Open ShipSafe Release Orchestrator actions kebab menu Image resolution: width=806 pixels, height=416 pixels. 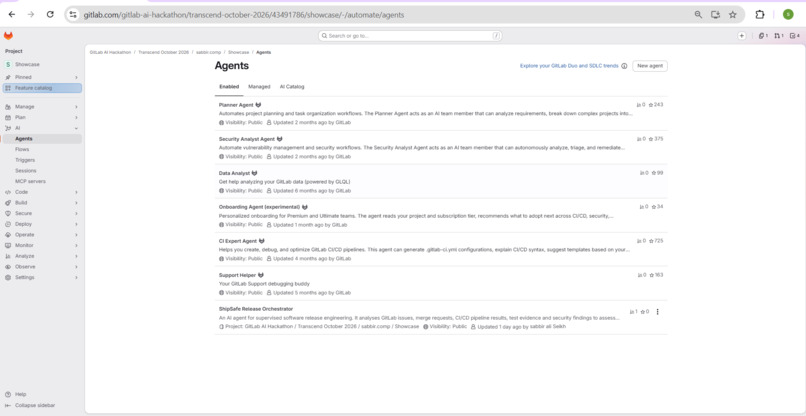657,312
